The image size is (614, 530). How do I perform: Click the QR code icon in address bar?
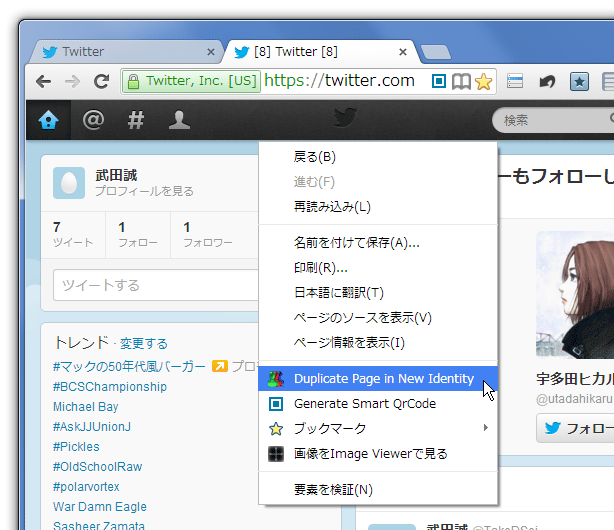(x=439, y=81)
